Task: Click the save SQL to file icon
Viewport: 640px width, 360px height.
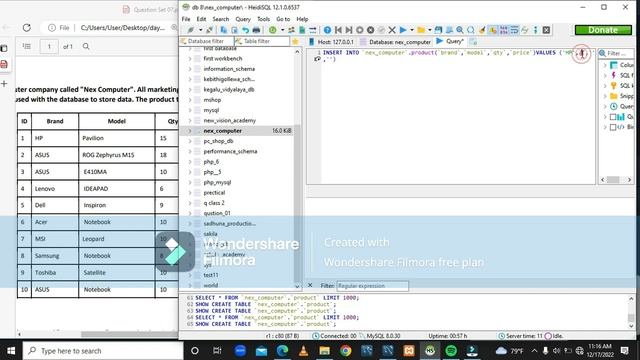Action: [x=439, y=30]
